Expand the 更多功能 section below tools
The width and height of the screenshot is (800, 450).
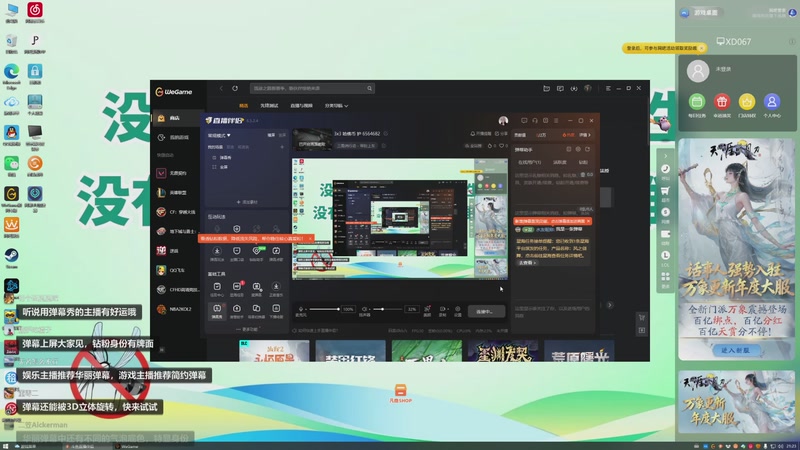(x=247, y=329)
